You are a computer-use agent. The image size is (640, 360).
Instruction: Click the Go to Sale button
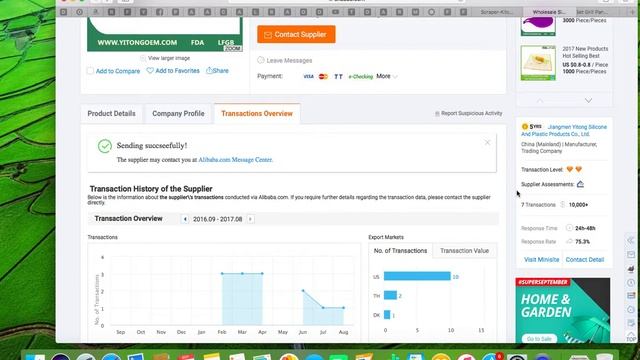(x=539, y=339)
